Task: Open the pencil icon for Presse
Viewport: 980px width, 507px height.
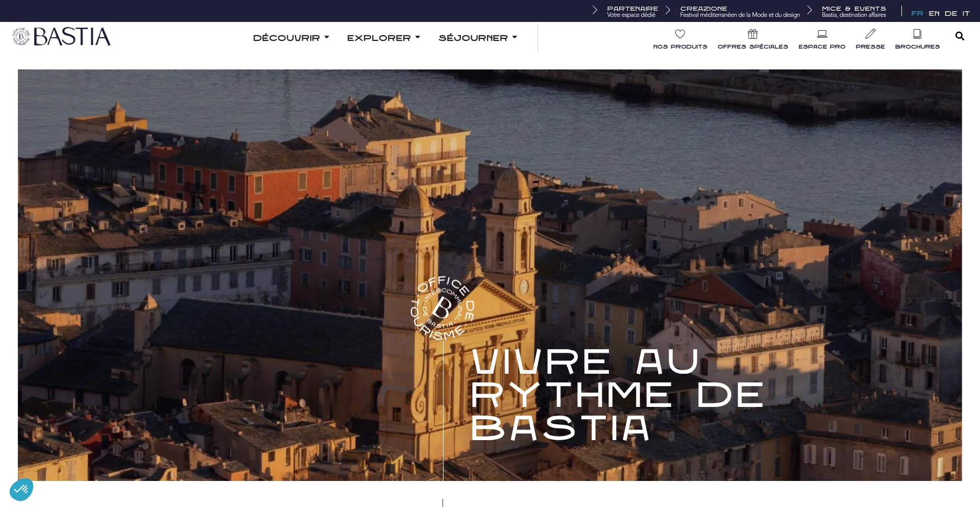Action: tap(870, 34)
